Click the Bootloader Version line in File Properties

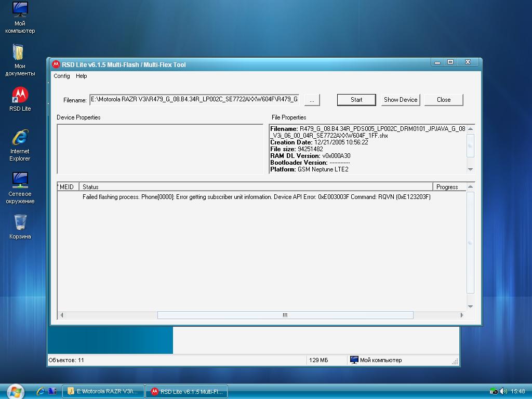click(310, 163)
